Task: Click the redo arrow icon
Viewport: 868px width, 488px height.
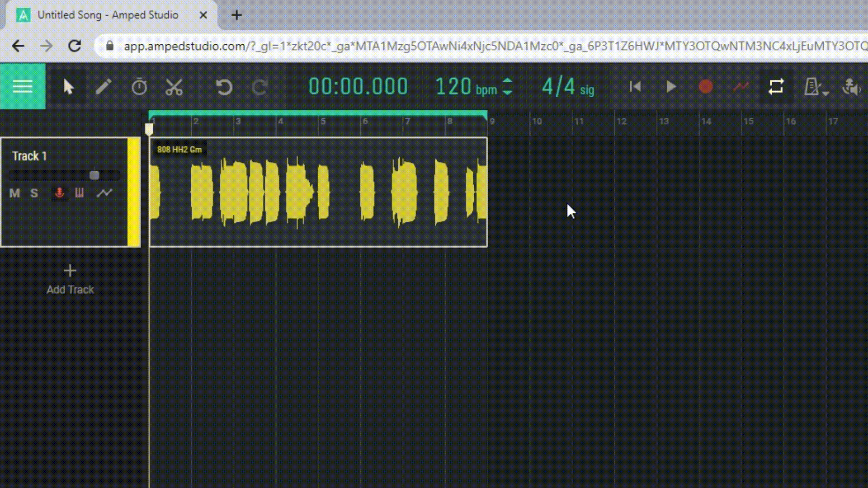Action: 259,87
